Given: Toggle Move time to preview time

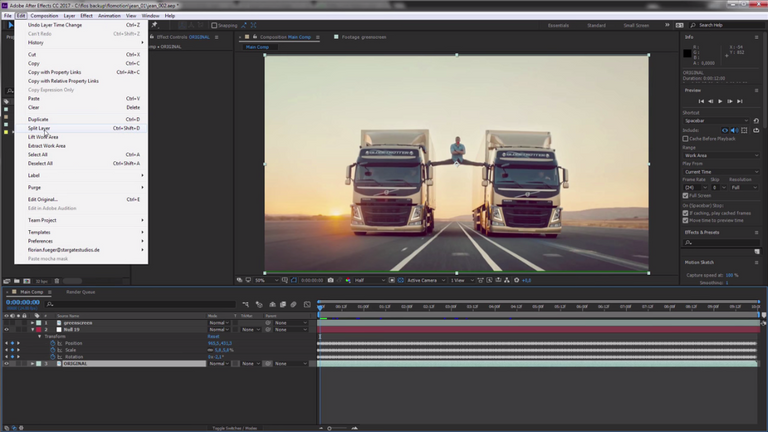Looking at the screenshot, I should (x=685, y=220).
